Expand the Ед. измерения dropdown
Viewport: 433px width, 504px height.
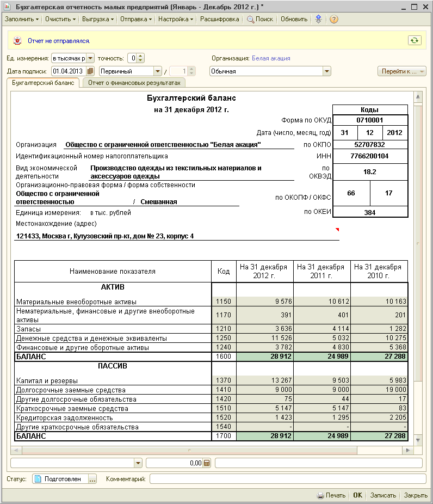click(90, 58)
